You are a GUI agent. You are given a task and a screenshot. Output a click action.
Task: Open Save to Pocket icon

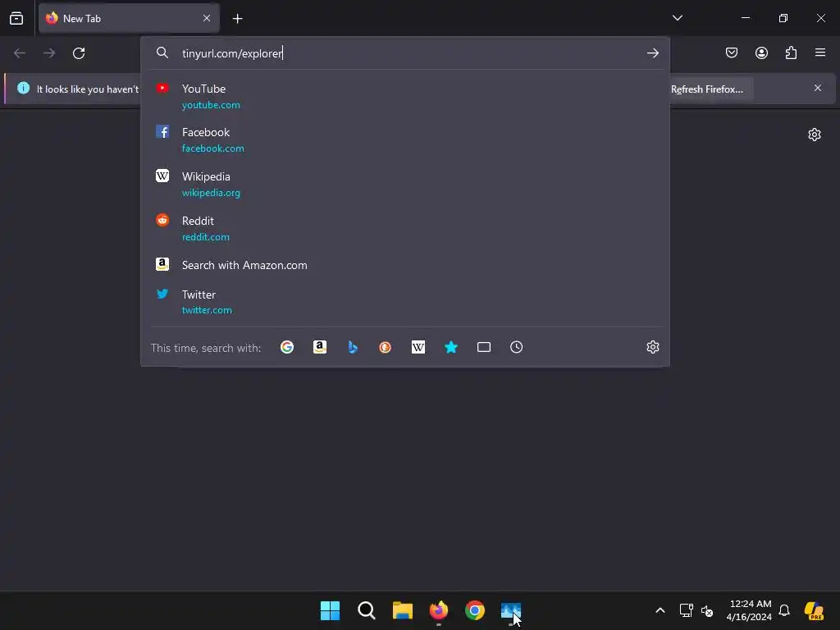731,52
